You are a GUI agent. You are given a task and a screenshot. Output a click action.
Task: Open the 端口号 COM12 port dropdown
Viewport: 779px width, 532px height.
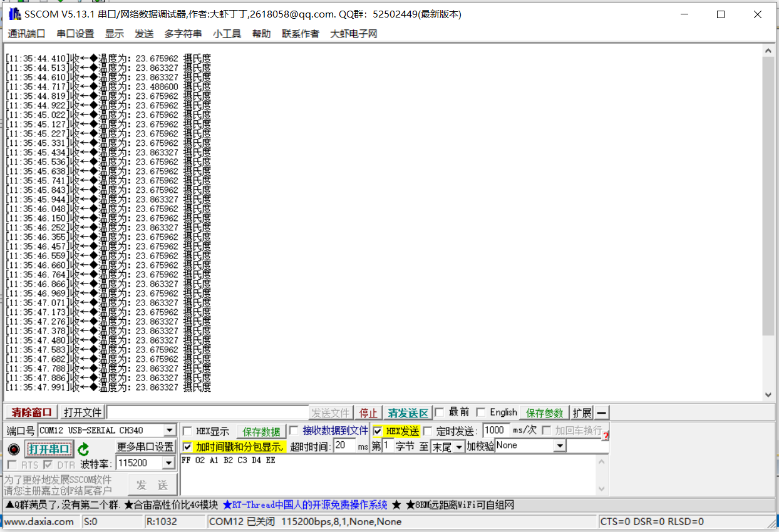pos(170,431)
